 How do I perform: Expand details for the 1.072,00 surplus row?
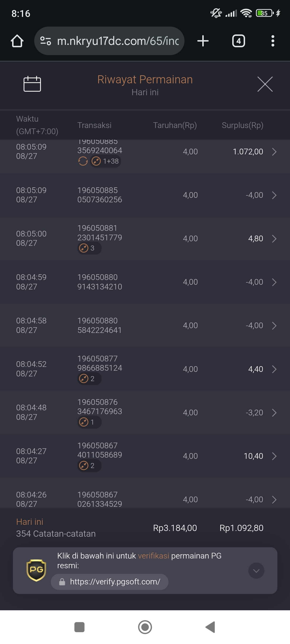coord(274,152)
